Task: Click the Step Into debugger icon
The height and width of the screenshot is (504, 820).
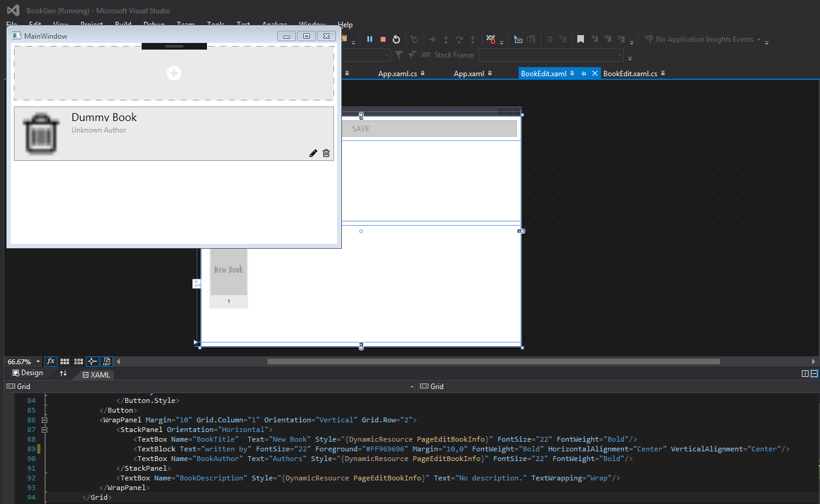Action: click(446, 39)
